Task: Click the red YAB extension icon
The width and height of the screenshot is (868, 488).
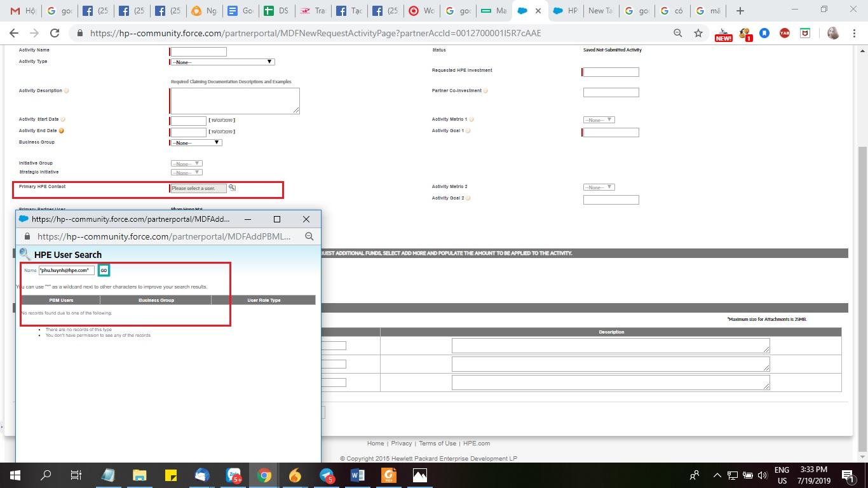Action: click(x=785, y=33)
